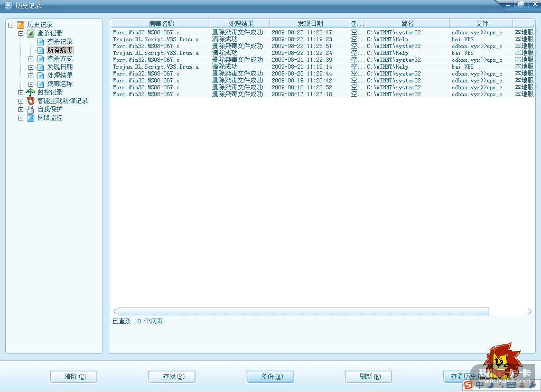Click the Sogou input method S icon

(468, 385)
